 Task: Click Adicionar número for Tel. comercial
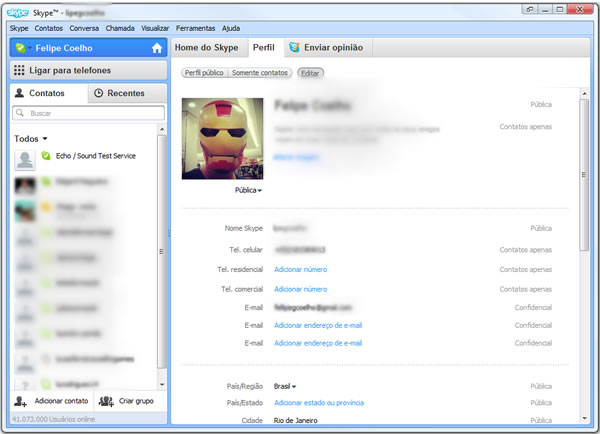coord(301,289)
